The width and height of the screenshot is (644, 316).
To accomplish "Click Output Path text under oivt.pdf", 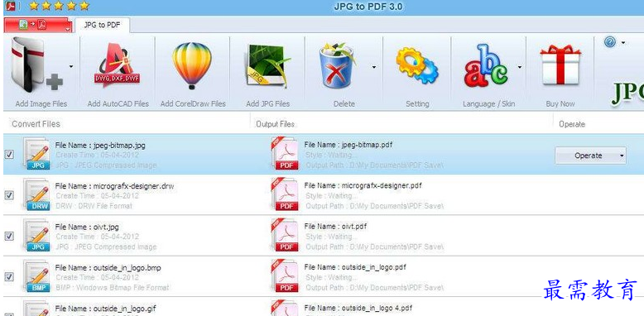I will coord(375,247).
